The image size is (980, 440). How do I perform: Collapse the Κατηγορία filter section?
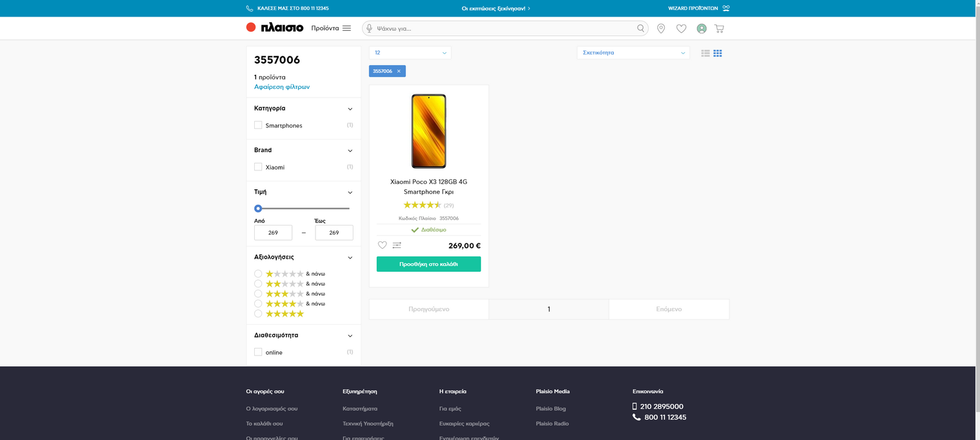pyautogui.click(x=350, y=109)
